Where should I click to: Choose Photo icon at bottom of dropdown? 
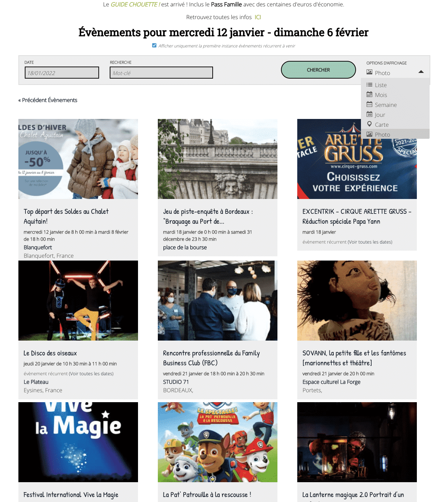pyautogui.click(x=369, y=134)
